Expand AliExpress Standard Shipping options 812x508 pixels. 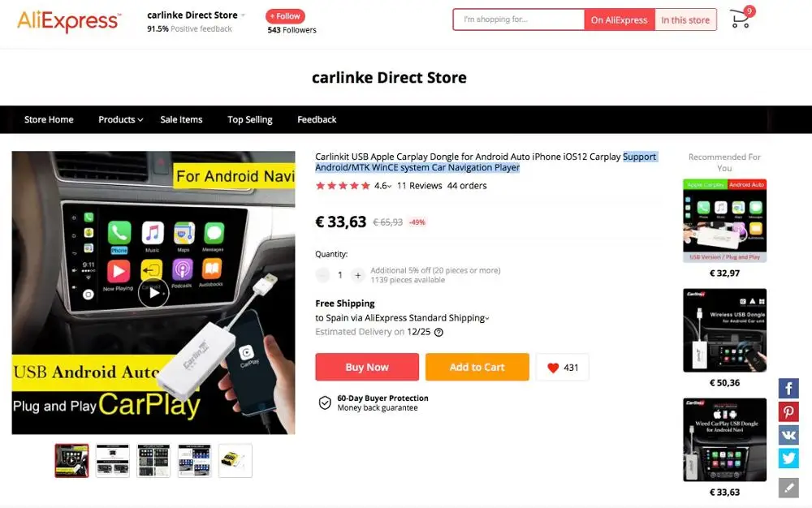(403, 317)
